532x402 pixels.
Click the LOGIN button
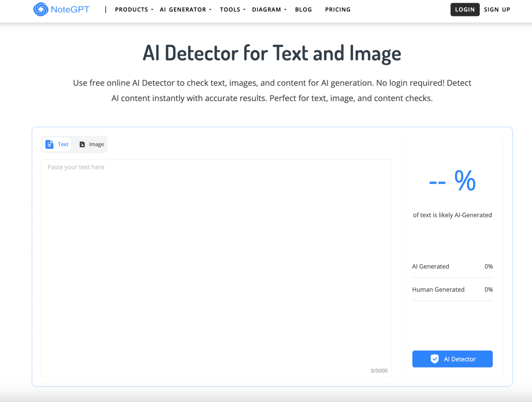[x=465, y=9]
